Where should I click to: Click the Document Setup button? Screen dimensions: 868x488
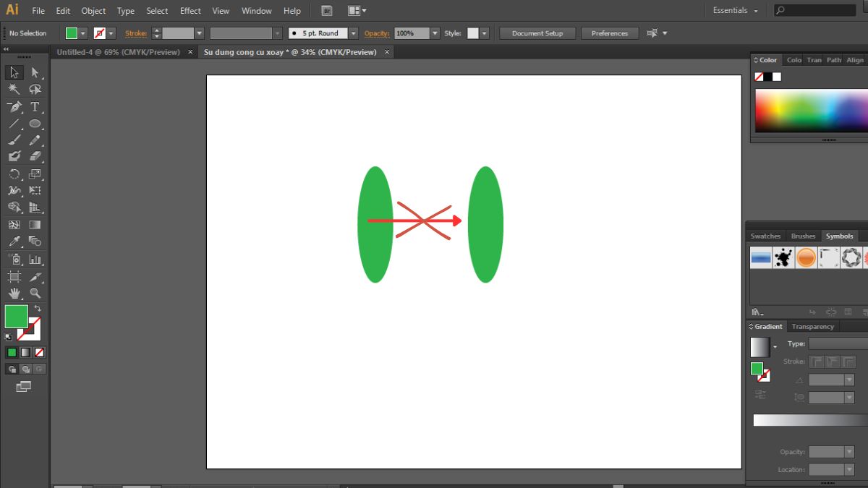click(x=537, y=33)
